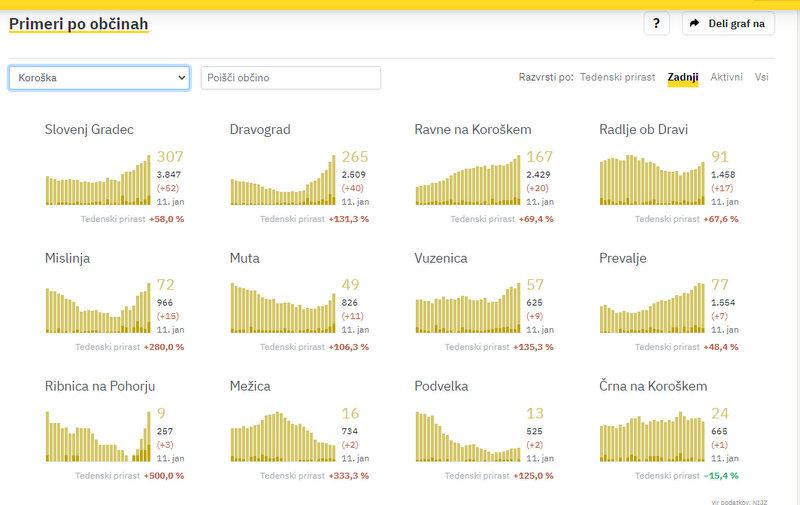Open the Slovenj Gradec bar chart

98,180
